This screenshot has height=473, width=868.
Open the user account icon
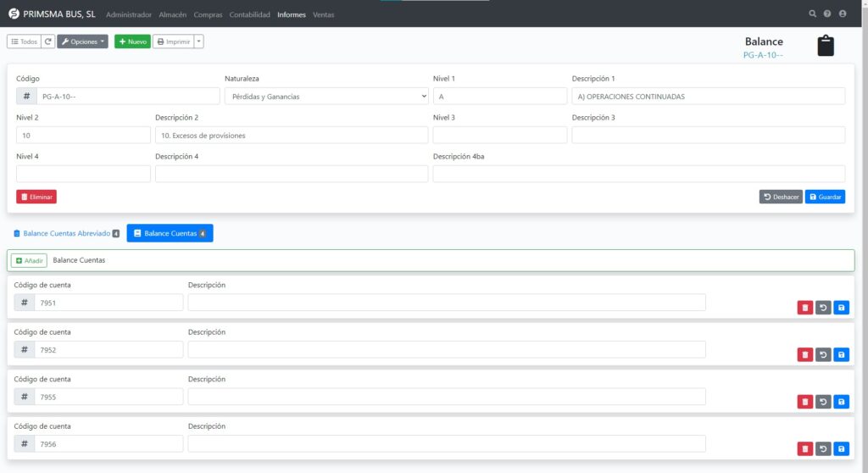842,14
